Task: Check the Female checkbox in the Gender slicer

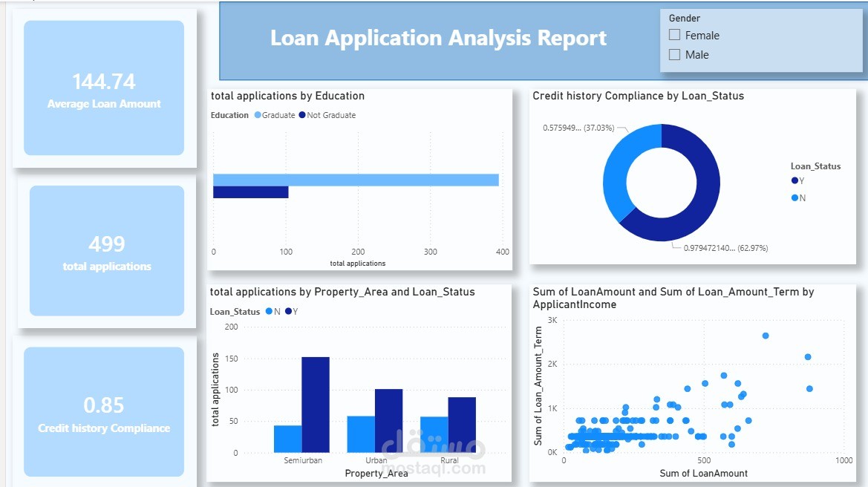Action: point(673,34)
